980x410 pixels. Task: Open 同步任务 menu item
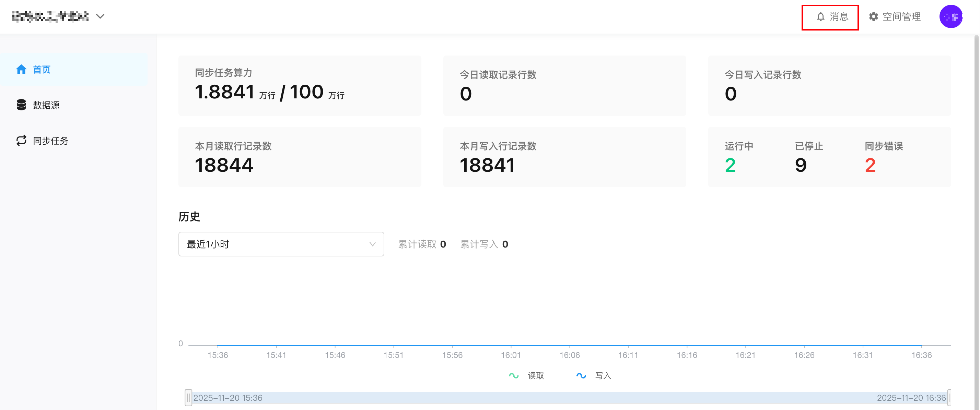point(50,141)
